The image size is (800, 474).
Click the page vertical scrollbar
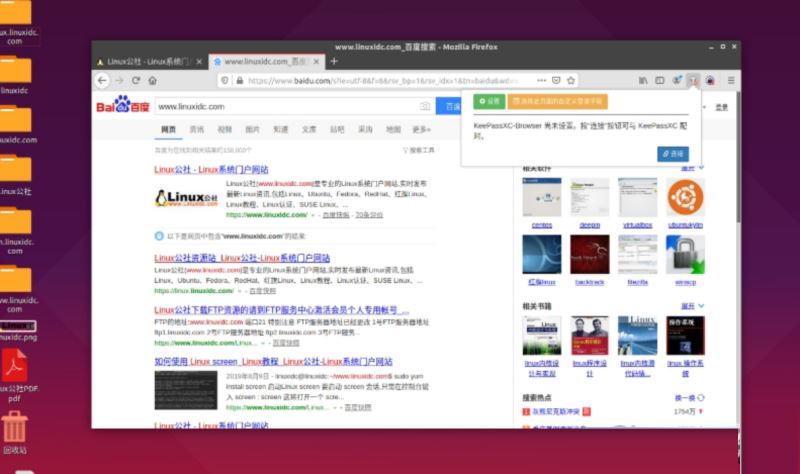coord(738,158)
